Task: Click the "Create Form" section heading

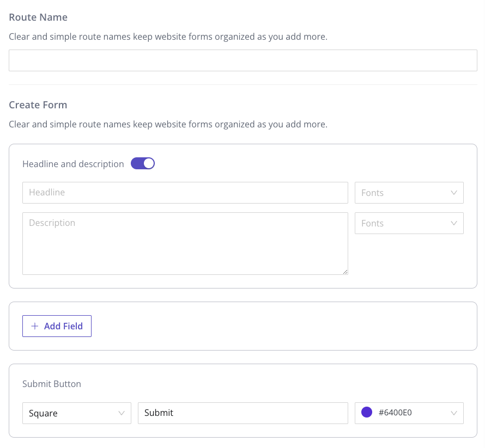Action: coord(38,105)
